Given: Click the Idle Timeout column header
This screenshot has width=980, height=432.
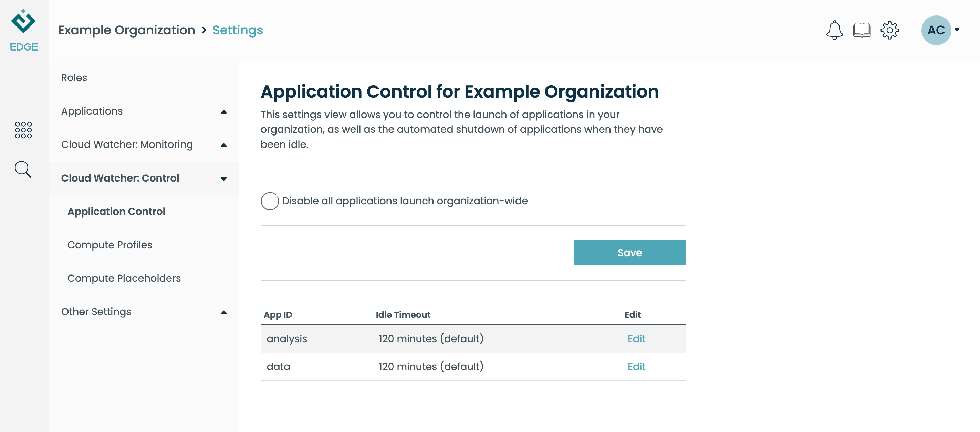Looking at the screenshot, I should click(x=403, y=315).
